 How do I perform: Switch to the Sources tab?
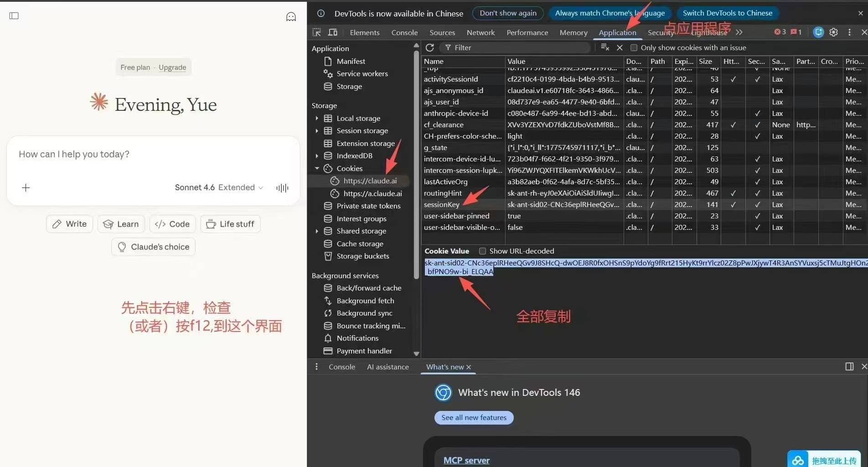click(442, 32)
